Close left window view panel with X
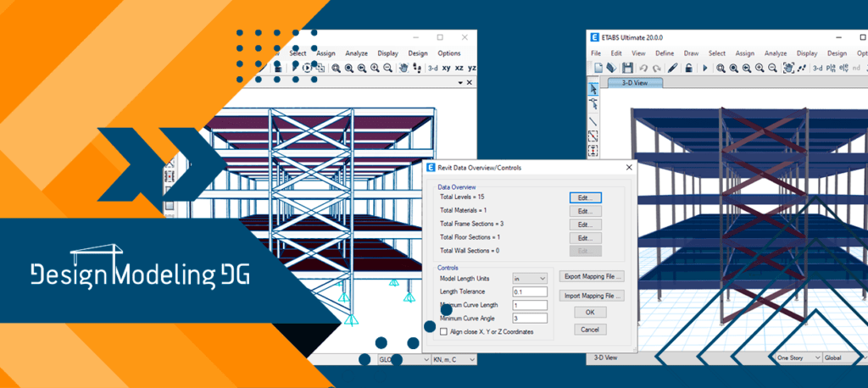Viewport: 868px width, 388px height. click(x=470, y=82)
